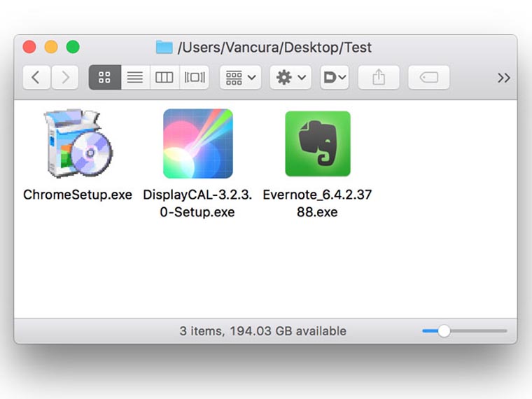Click the Evernote_6.4.2.3788.exe file name

pos(317,203)
